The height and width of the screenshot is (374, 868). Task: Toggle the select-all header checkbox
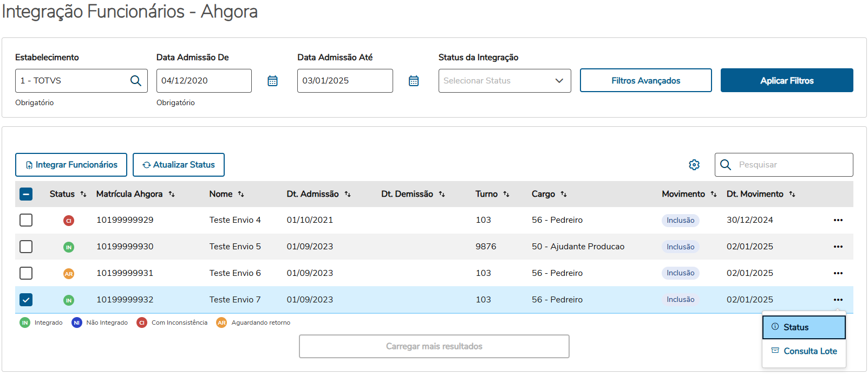point(26,194)
